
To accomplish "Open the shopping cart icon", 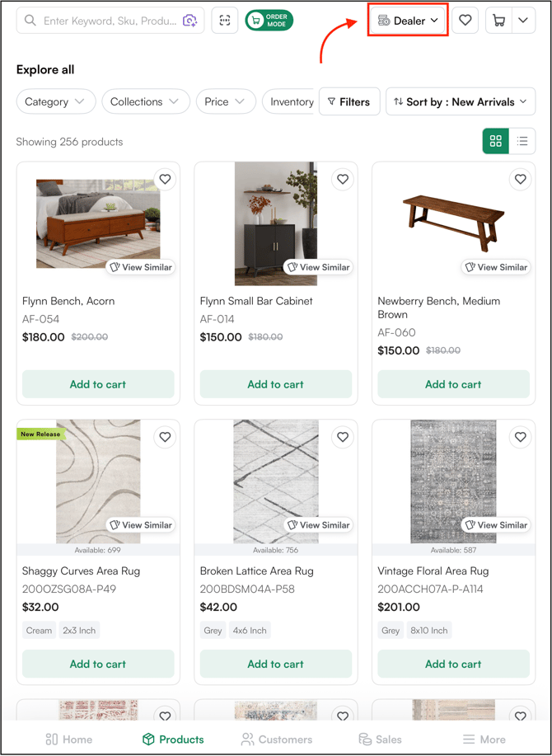I will 499,21.
